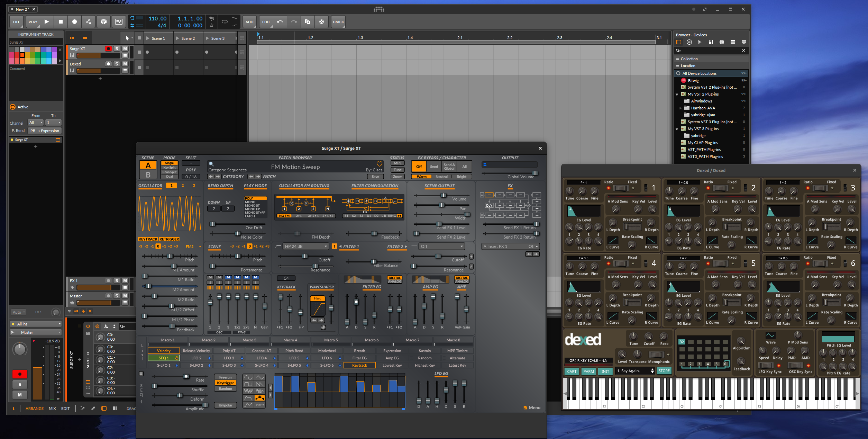Open the device panel icon in footer

point(104,409)
